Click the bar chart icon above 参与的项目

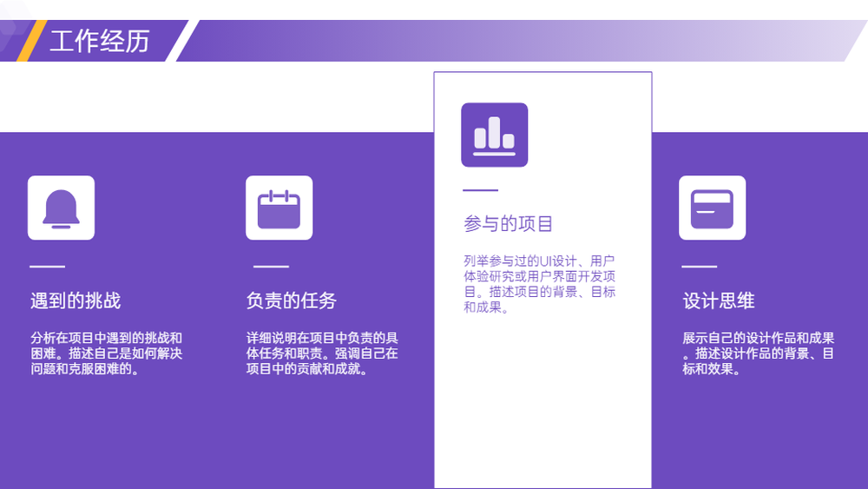[495, 135]
